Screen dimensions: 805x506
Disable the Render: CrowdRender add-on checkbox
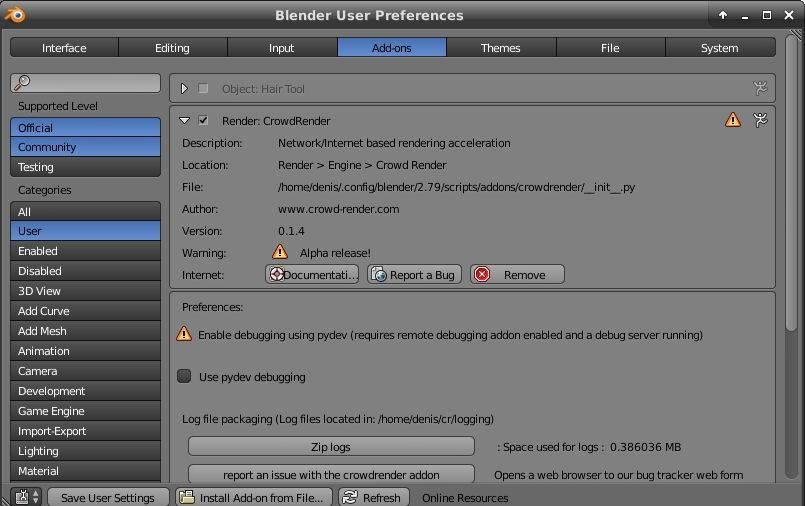pos(203,120)
